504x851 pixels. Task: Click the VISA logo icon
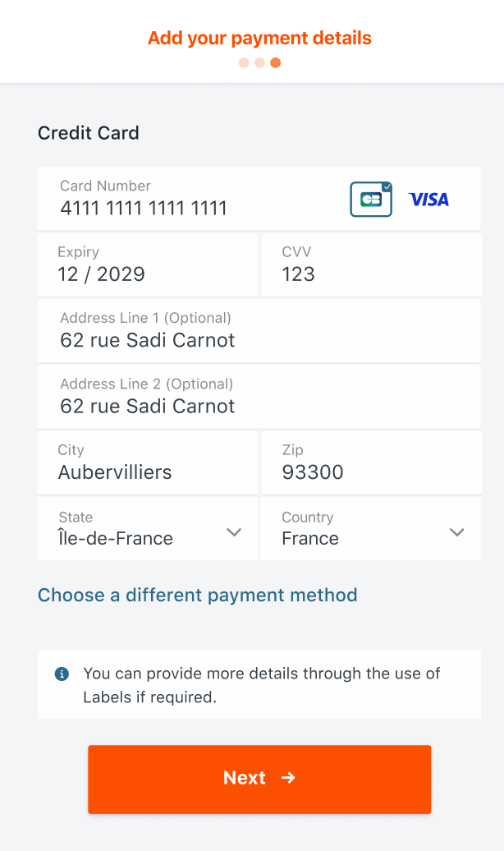tap(428, 200)
